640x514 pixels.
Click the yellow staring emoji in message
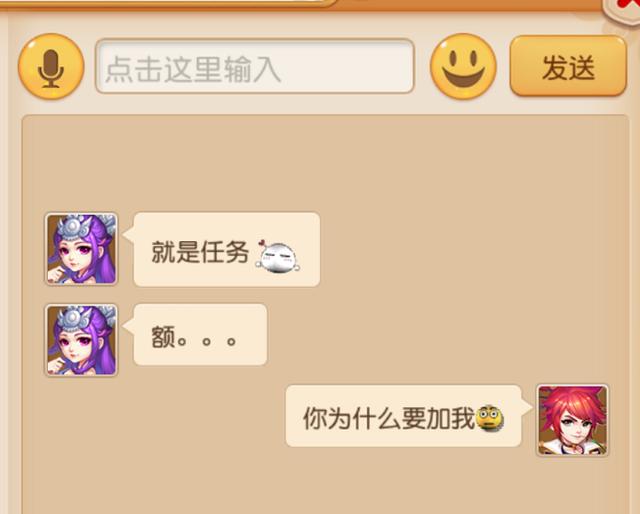point(489,418)
